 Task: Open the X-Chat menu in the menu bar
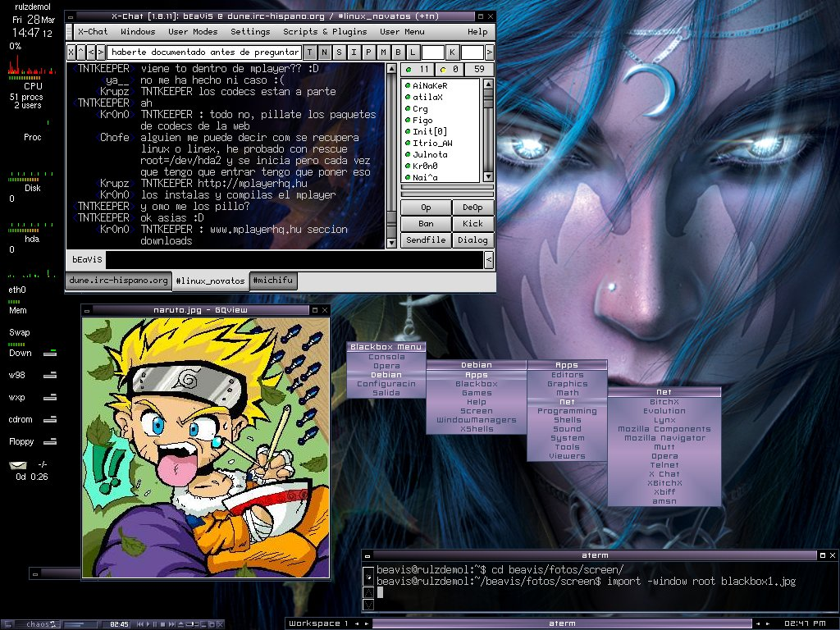point(93,32)
